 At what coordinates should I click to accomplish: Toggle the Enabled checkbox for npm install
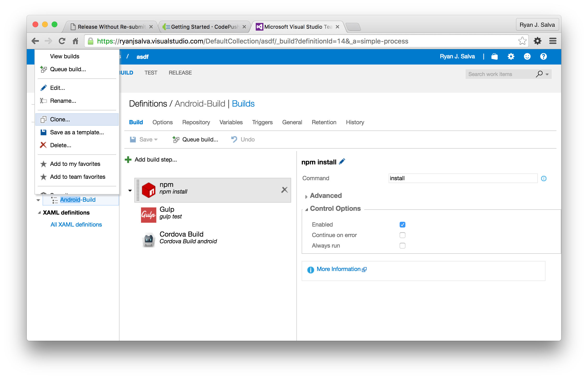coord(402,224)
